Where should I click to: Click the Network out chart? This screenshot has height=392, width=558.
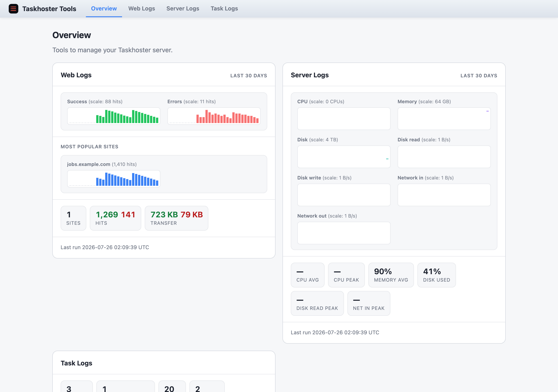point(344,233)
